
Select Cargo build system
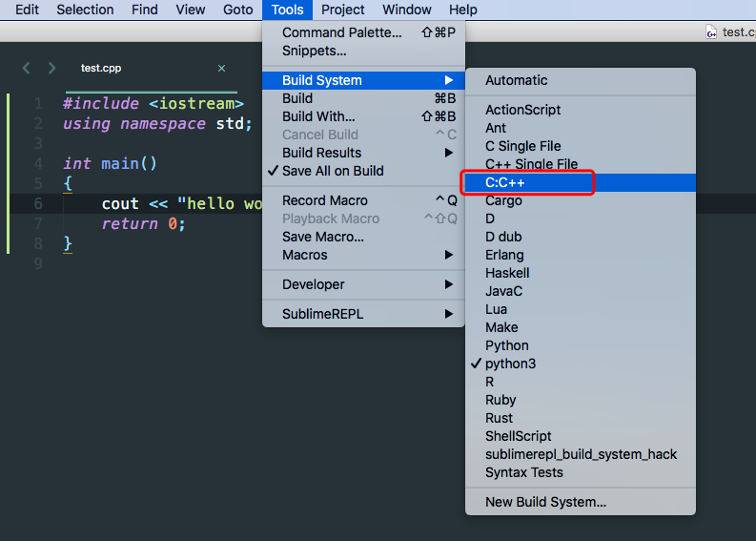(x=581, y=200)
